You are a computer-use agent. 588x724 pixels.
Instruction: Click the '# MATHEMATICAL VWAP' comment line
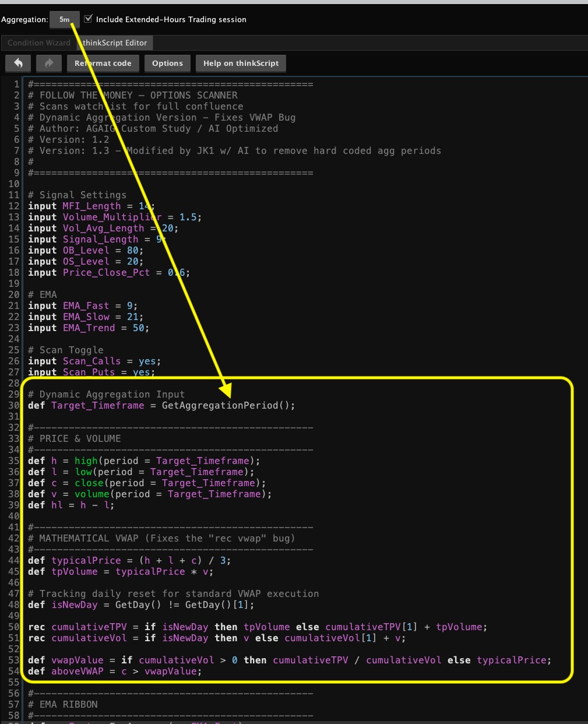(x=161, y=539)
